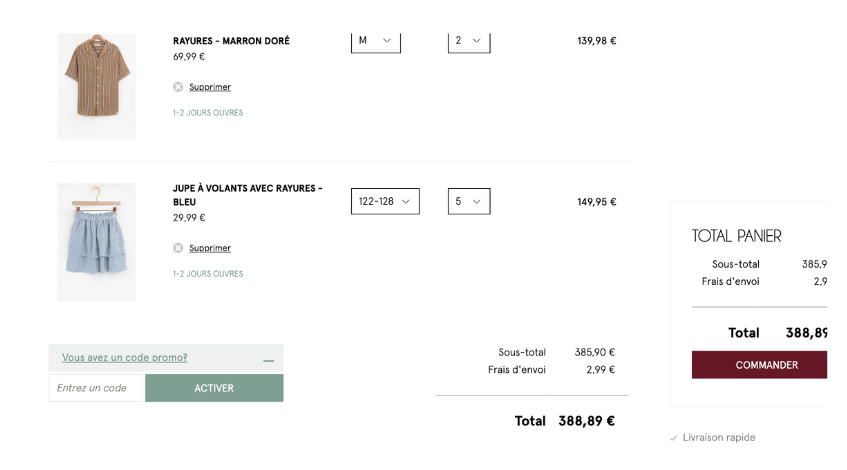
Task: Open skirt quantity dropdown showing 5
Action: 469,201
